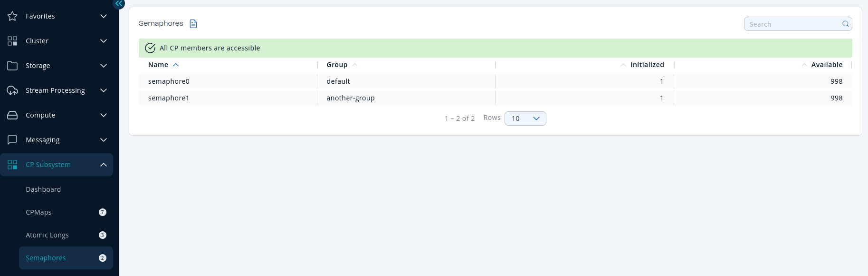The height and width of the screenshot is (276, 868).
Task: Click the Messaging chat bubble icon
Action: click(12, 140)
